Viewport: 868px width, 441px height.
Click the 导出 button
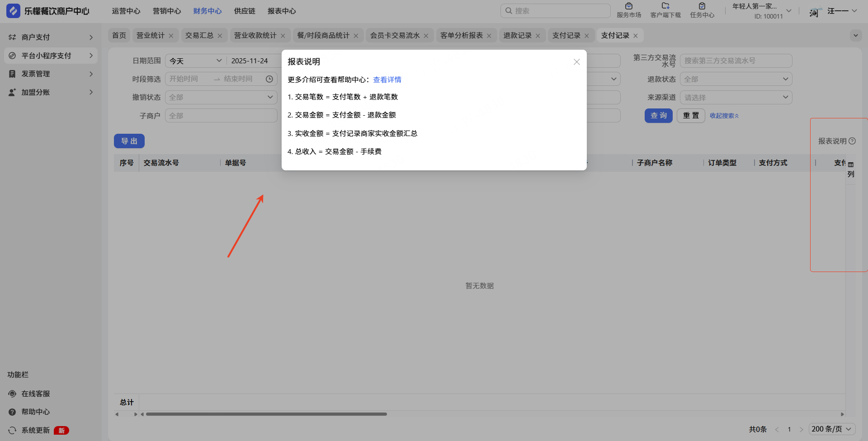pos(129,141)
